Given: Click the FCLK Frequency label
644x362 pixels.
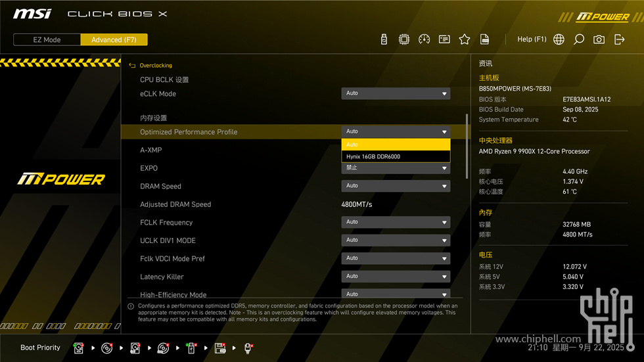Looking at the screenshot, I should [166, 223].
